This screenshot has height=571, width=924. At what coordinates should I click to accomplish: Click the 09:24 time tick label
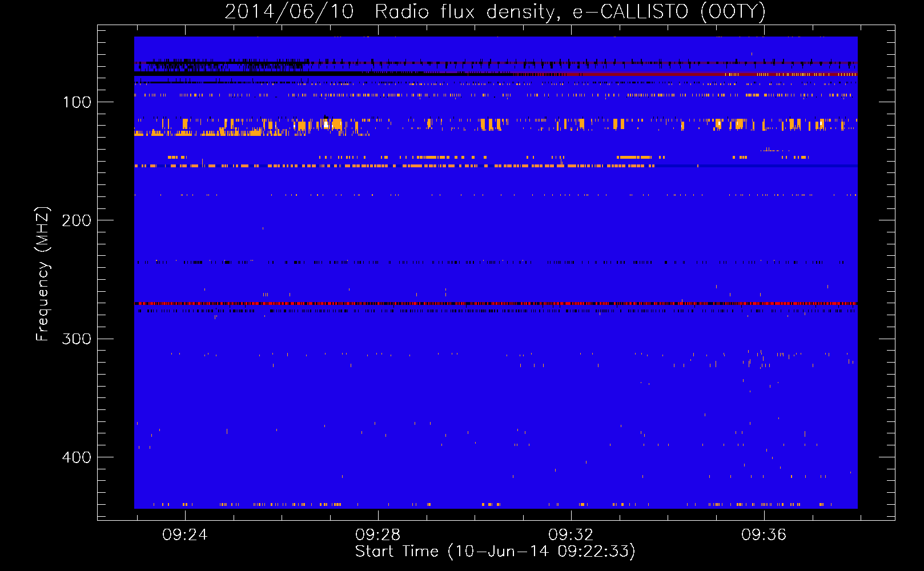[x=185, y=535]
